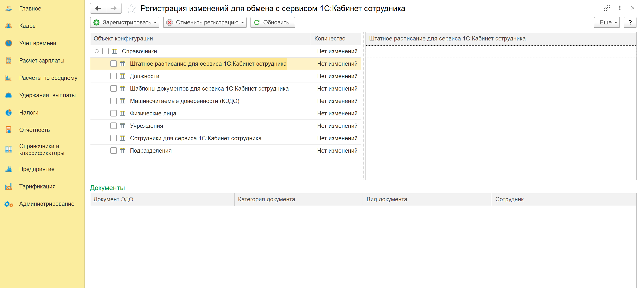This screenshot has height=288, width=644.
Task: Click the red cancel icon on Отменить регистрацию
Action: 169,22
